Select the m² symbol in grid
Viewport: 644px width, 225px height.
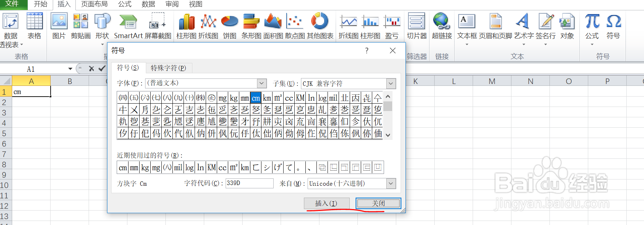pos(278,98)
